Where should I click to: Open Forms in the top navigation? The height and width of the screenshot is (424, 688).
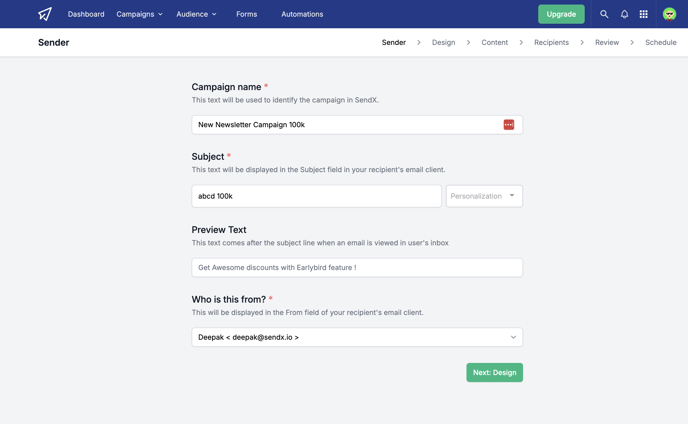247,14
